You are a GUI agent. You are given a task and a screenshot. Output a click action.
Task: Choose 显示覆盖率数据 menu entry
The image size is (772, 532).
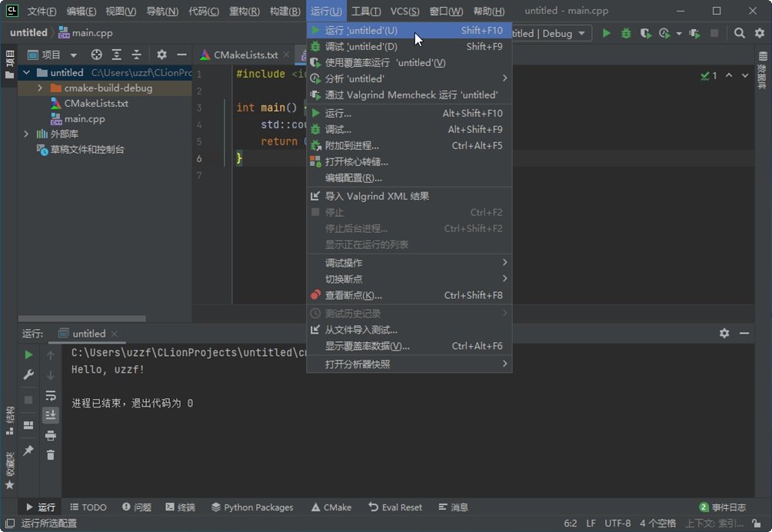tap(408, 346)
